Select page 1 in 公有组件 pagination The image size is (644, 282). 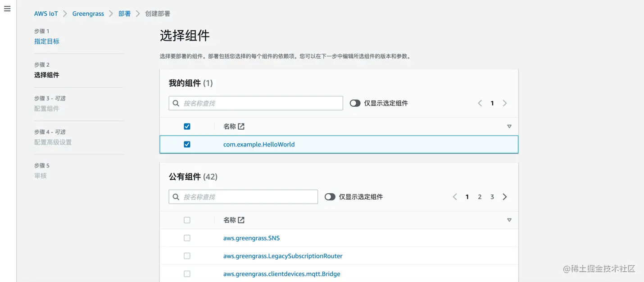pyautogui.click(x=467, y=197)
